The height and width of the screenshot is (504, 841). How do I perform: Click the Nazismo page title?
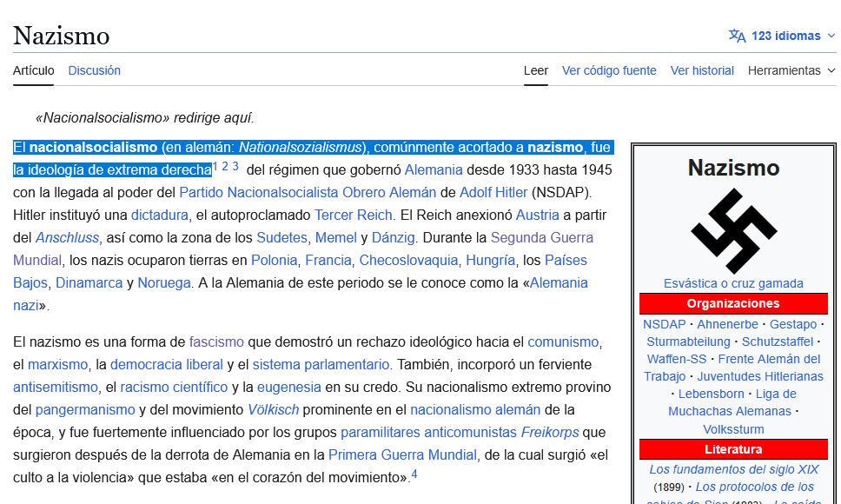61,36
